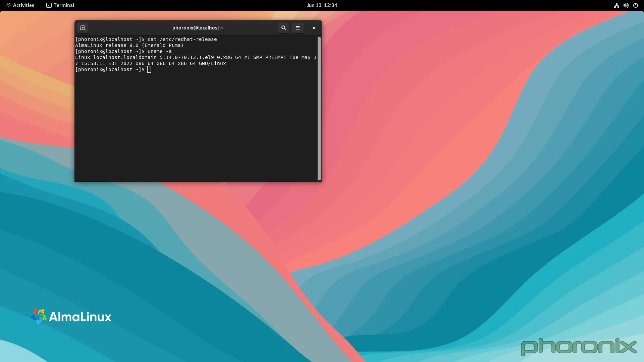The height and width of the screenshot is (362, 644).
Task: Open the terminal search tool
Action: point(284,28)
